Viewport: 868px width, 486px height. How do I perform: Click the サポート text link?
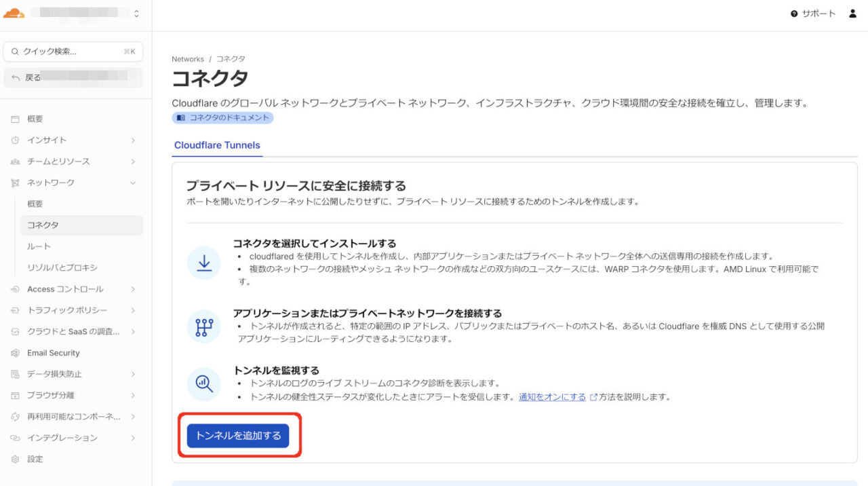819,14
